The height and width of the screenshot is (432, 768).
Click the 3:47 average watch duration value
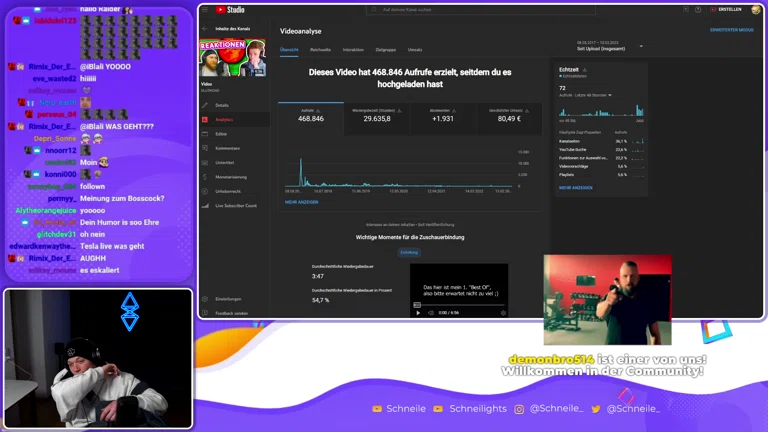click(317, 276)
